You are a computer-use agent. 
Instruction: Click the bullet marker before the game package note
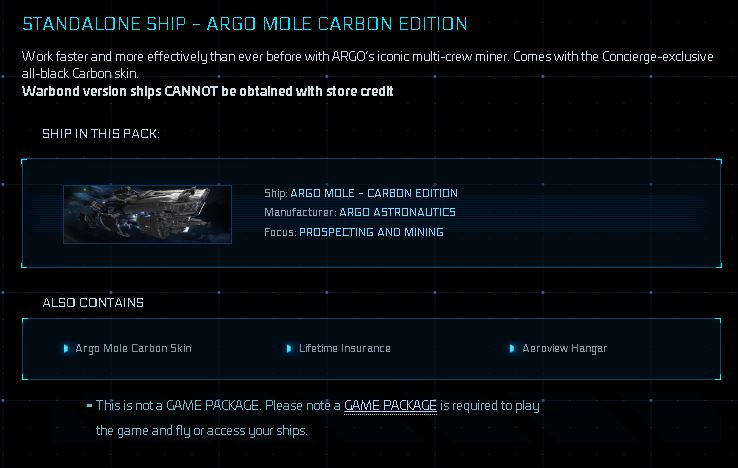point(89,405)
